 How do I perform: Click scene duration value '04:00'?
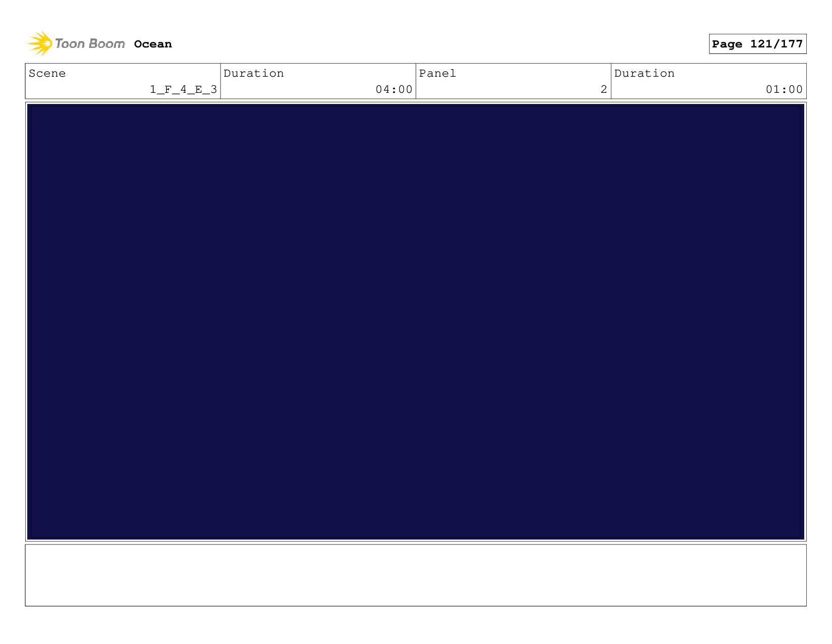(394, 89)
